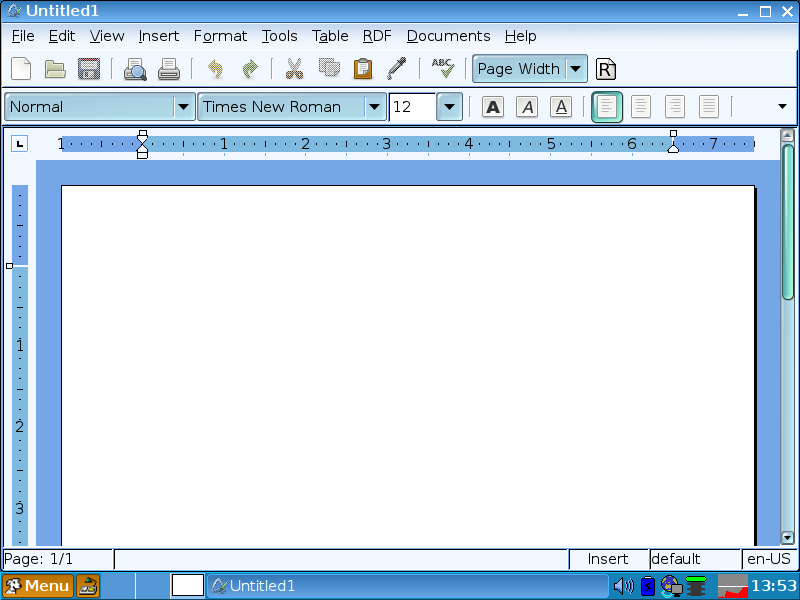Open the Table menu
Screen dimensions: 800x600
click(x=330, y=36)
